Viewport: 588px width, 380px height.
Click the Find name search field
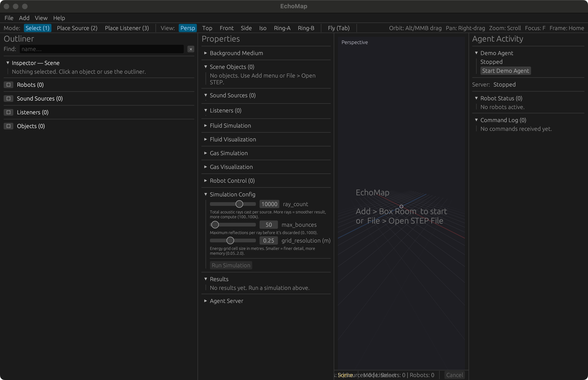coord(102,49)
